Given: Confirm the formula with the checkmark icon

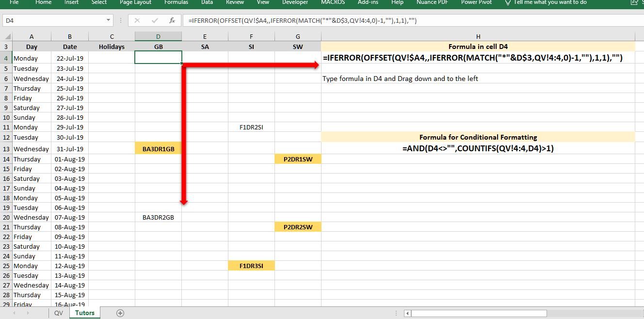Looking at the screenshot, I should tap(155, 21).
